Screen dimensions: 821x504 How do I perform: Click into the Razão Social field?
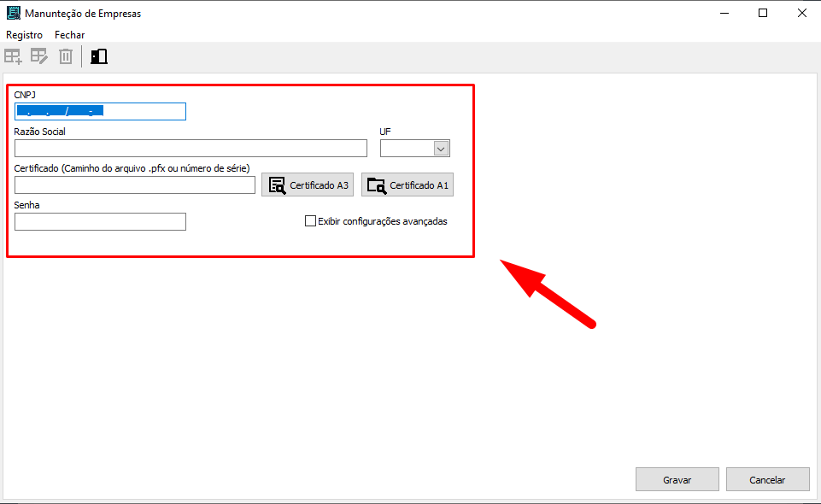[x=191, y=149]
